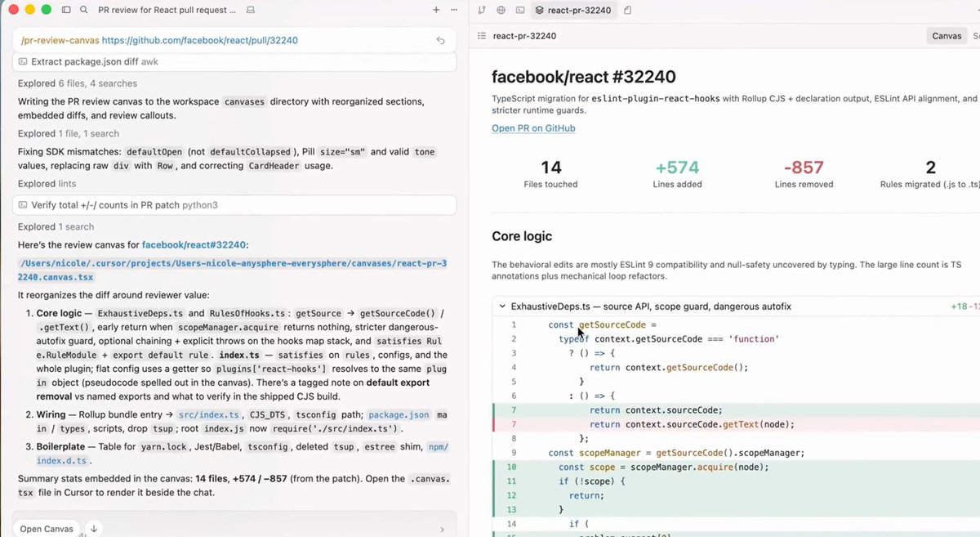Open the source control branch icon

click(481, 10)
